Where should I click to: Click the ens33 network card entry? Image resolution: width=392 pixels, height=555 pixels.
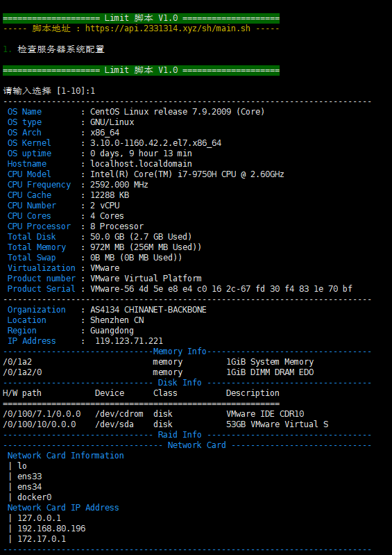(30, 477)
